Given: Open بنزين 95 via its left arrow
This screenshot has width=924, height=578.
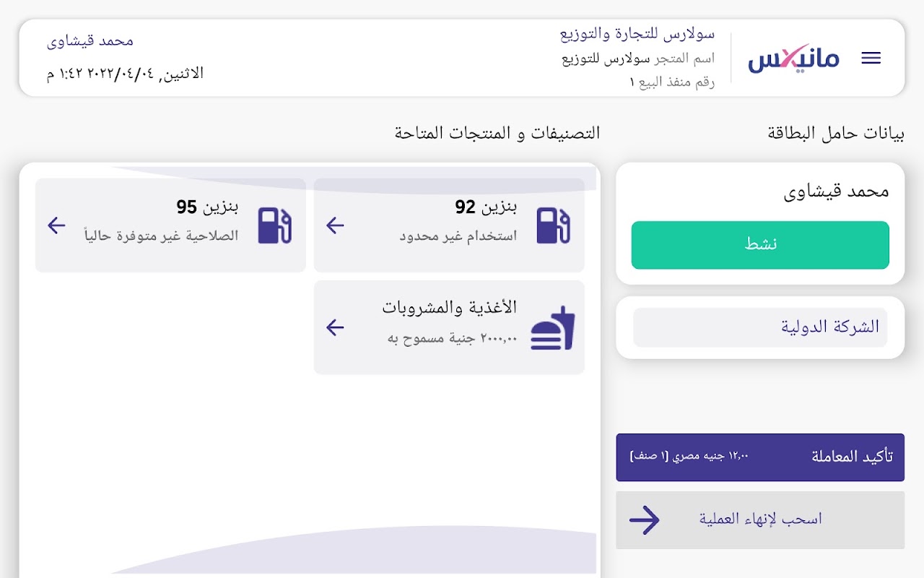Looking at the screenshot, I should pos(56,225).
